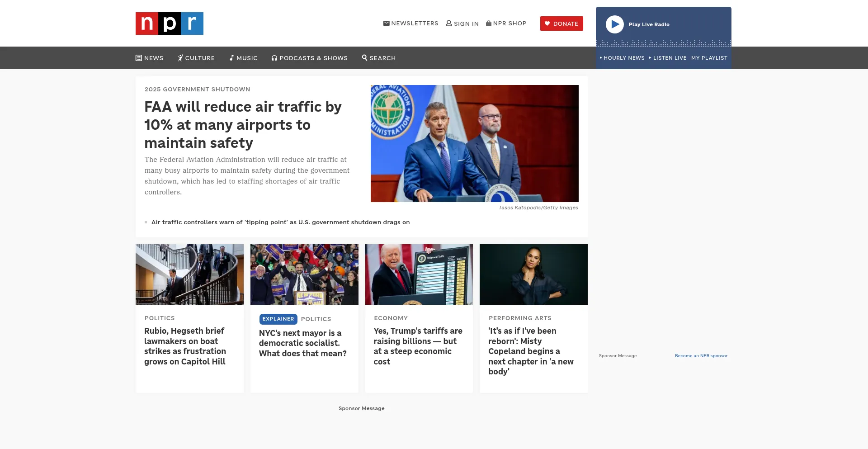Open the News menu
Screen dimensions: 868x449
pos(150,58)
